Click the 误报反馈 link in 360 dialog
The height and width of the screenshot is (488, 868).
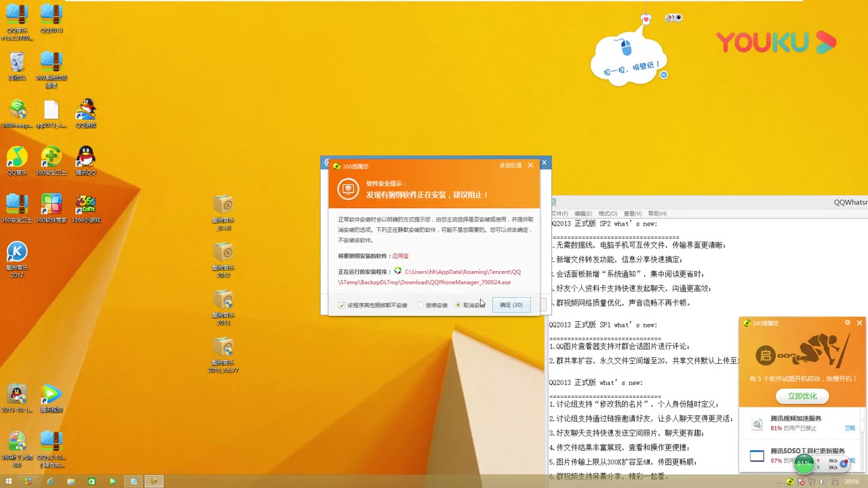[x=511, y=165]
